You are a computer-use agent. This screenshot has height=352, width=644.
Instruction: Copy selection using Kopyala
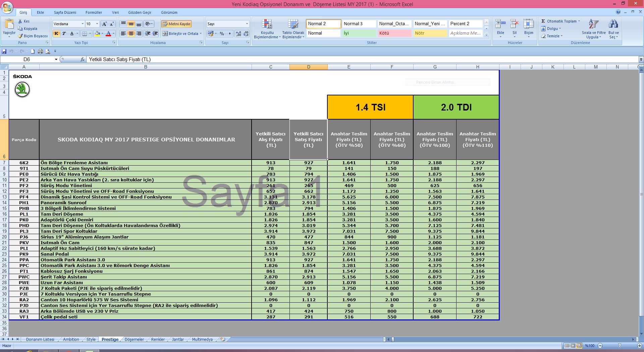click(28, 29)
